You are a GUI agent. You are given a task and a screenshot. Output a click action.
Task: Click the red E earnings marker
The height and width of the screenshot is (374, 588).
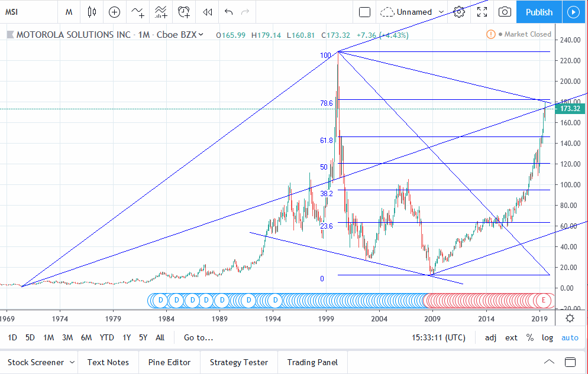coord(543,301)
